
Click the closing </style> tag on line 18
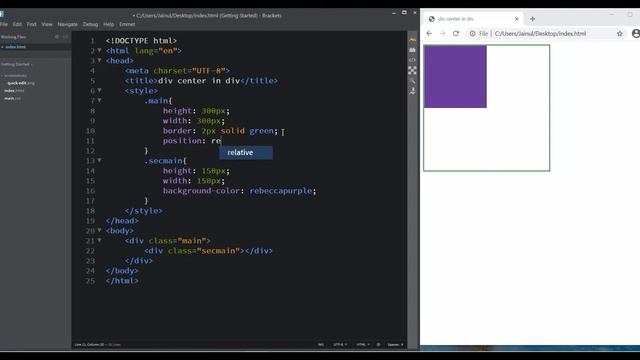[144, 211]
